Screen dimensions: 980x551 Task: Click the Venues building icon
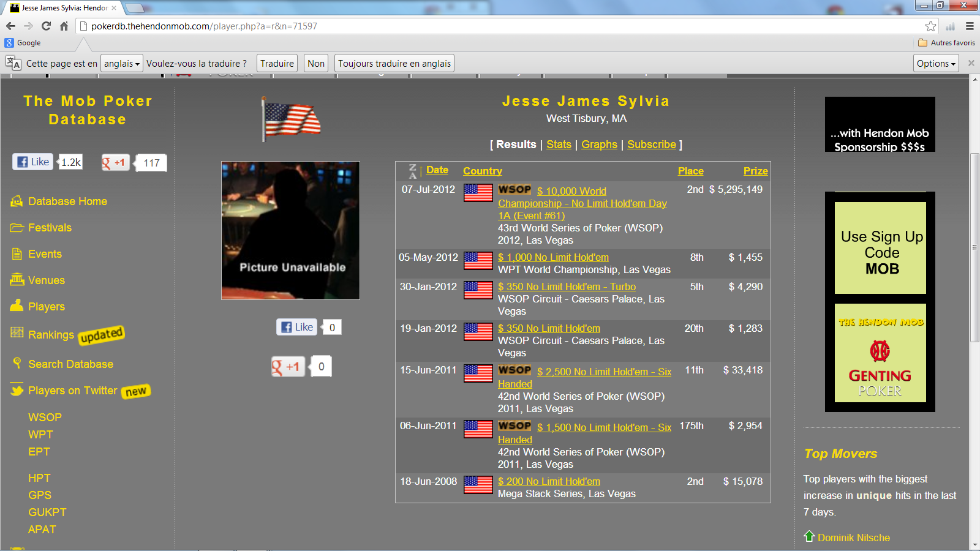pyautogui.click(x=17, y=280)
